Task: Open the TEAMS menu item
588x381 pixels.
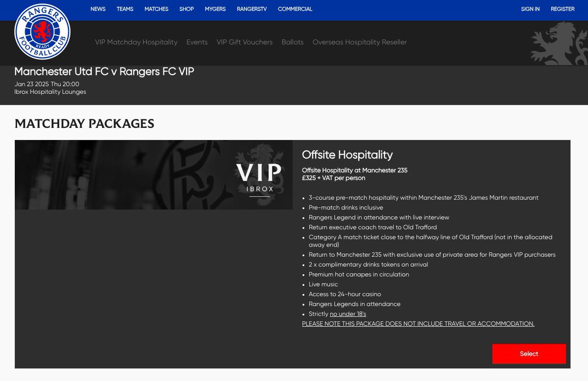Action: pyautogui.click(x=125, y=9)
